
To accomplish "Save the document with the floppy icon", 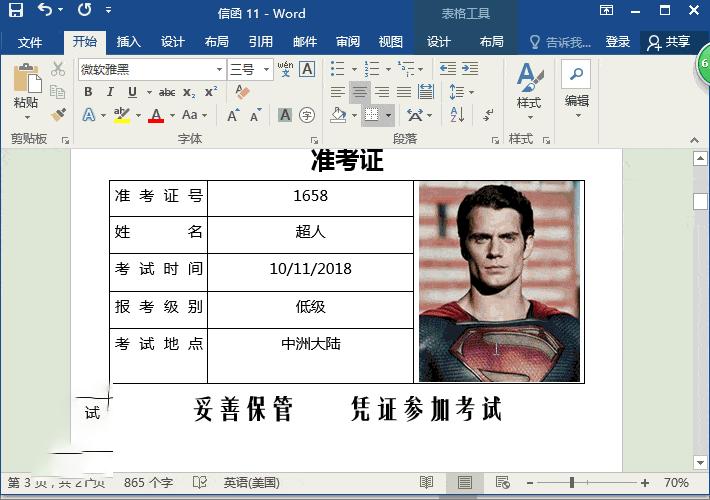I will tap(16, 10).
